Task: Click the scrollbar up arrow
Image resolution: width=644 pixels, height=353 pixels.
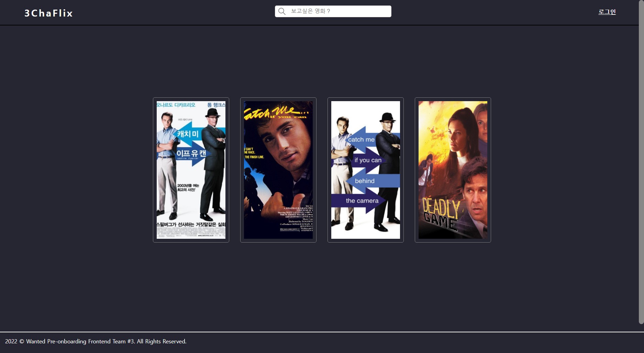Action: 641,3
